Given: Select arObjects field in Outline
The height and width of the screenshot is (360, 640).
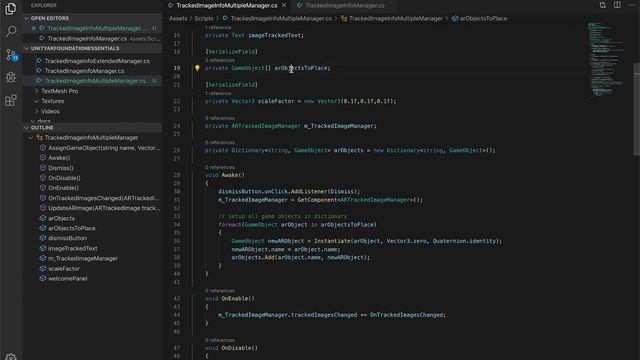Looking at the screenshot, I should [x=61, y=218].
